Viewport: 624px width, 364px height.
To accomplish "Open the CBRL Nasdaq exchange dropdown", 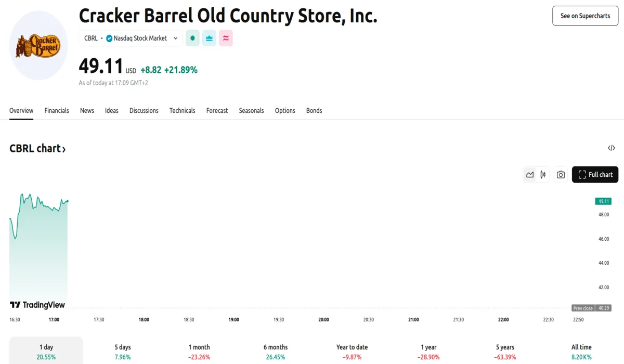I will tap(131, 38).
